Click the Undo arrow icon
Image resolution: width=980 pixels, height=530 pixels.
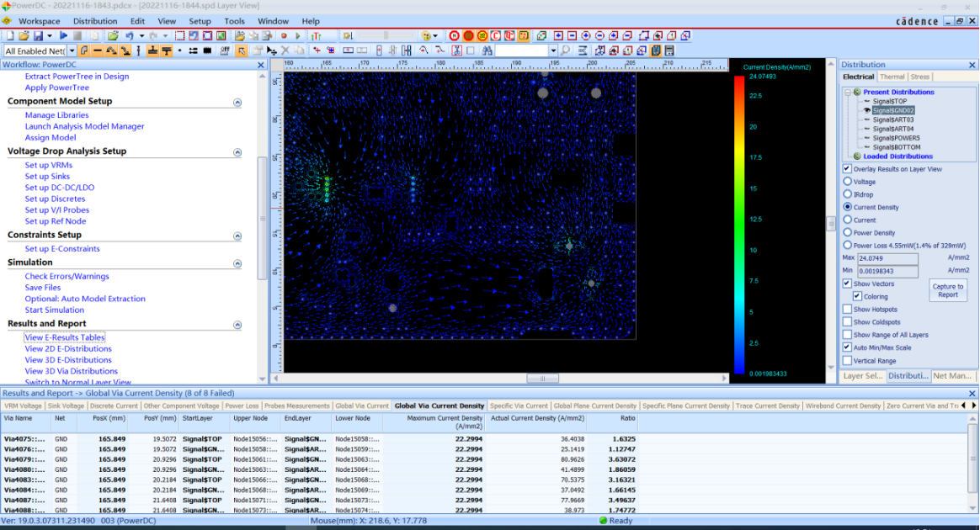tap(130, 35)
